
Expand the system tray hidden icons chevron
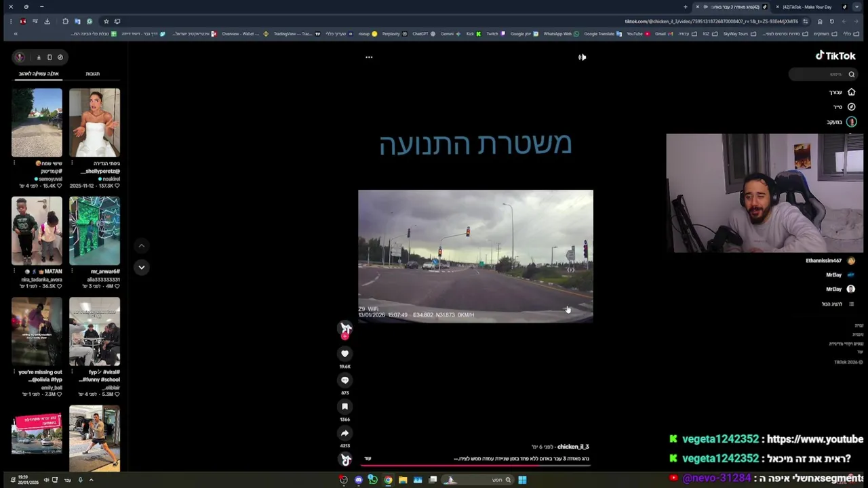91,480
